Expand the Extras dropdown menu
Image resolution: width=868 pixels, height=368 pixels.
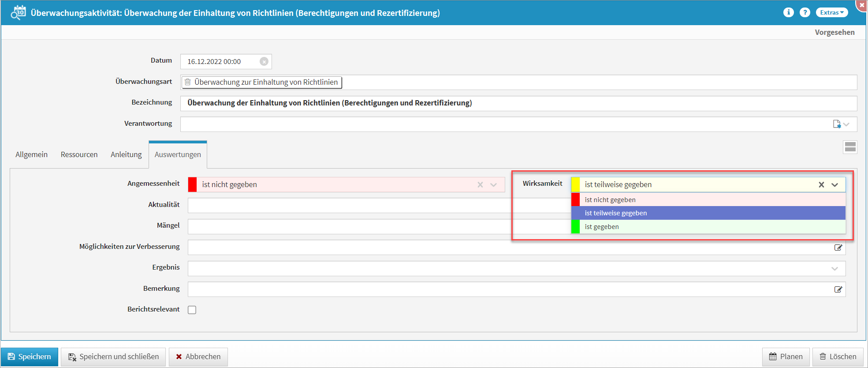point(831,12)
